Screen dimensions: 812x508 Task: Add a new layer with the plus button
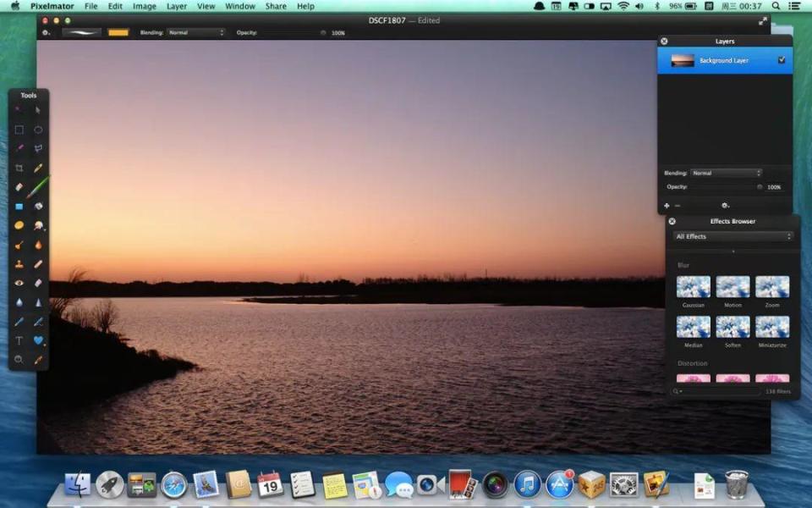[x=667, y=205]
